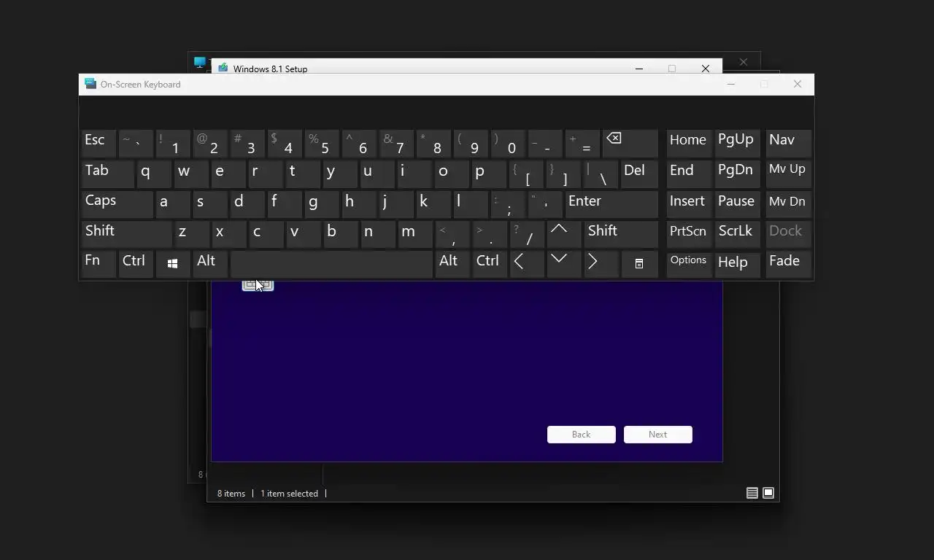Tap the tilde backtick key
The image size is (934, 560).
[136, 144]
